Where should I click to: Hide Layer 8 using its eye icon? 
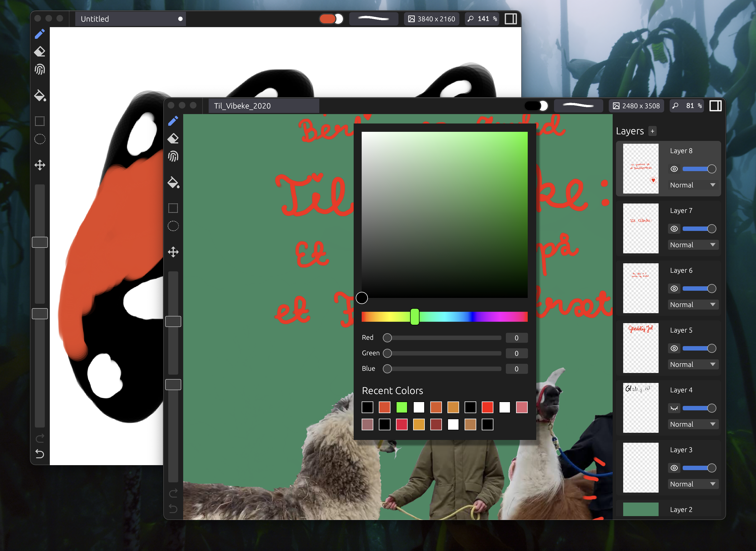pyautogui.click(x=674, y=169)
